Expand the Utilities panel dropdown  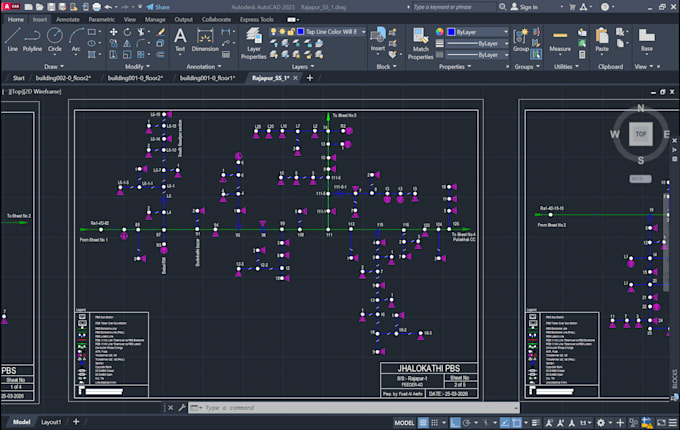pos(566,66)
